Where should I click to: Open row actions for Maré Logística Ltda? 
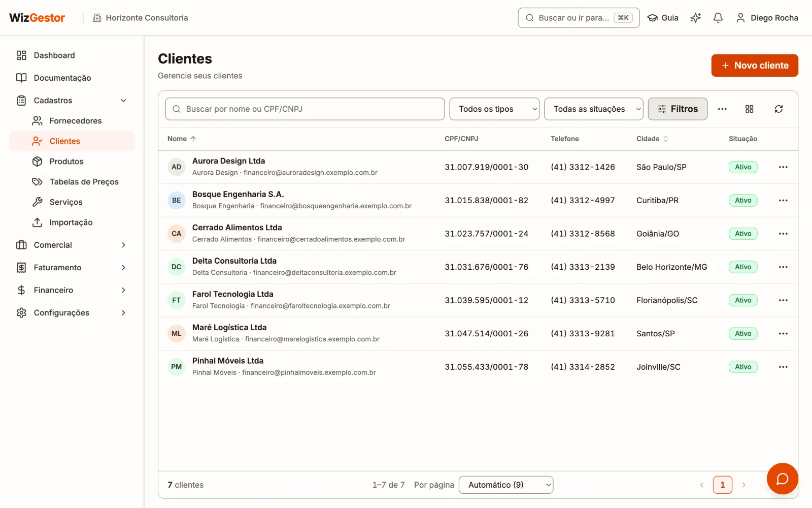(x=783, y=333)
